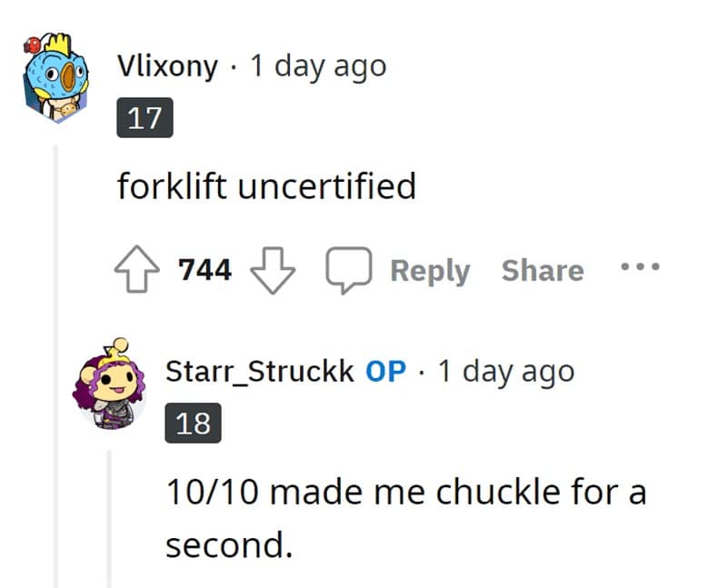This screenshot has width=727, height=588.
Task: Downvote the forklift uncertified comment
Action: [x=273, y=271]
